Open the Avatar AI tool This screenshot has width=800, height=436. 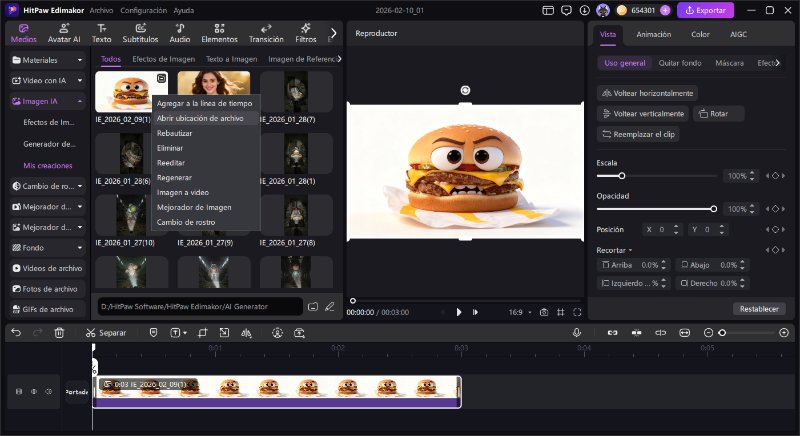click(x=64, y=33)
